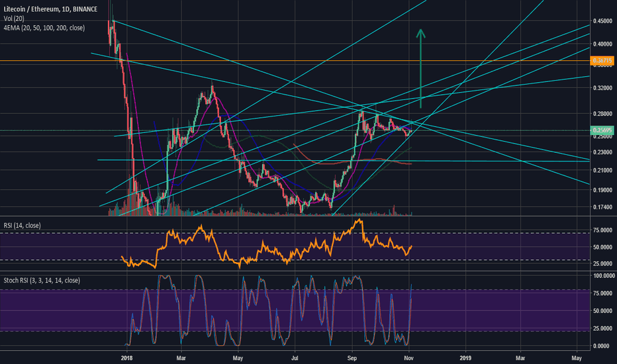Click the green 0.25695 current price label
Screen dimensions: 617x364
602,130
